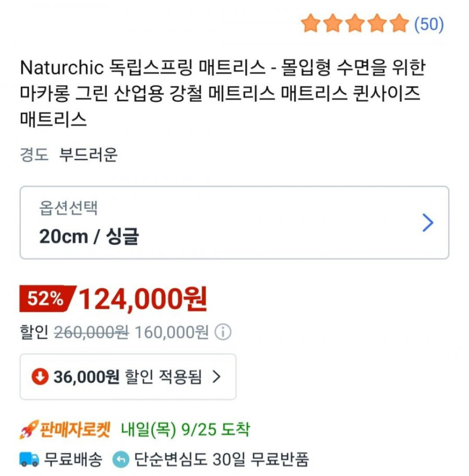469x476 pixels.
Task: Click the orange rocket icon
Action: (28, 431)
